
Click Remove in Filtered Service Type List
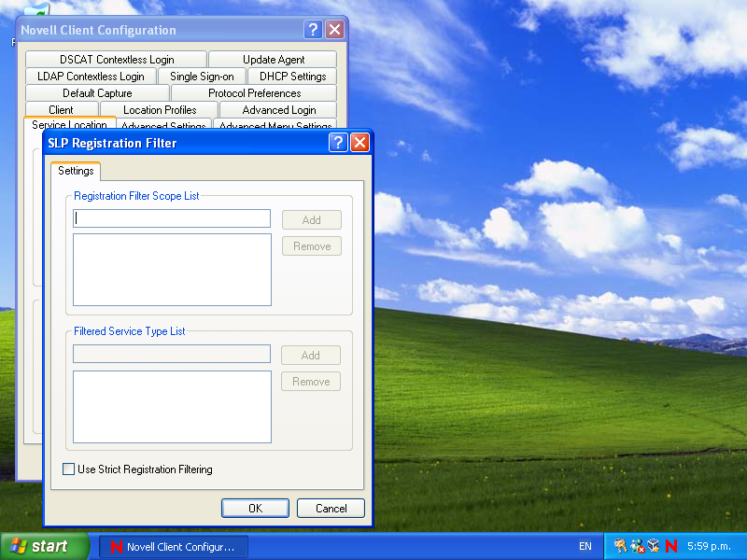click(x=311, y=382)
